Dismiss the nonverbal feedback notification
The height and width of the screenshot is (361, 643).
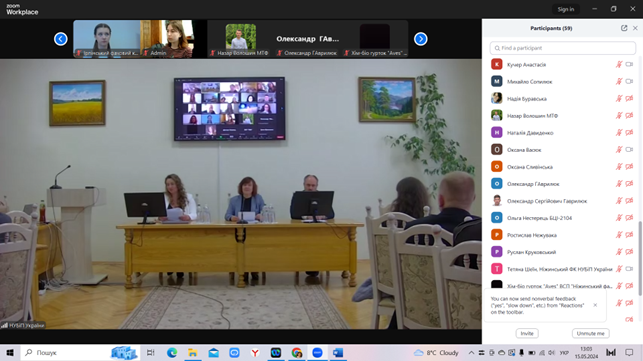[x=595, y=305]
